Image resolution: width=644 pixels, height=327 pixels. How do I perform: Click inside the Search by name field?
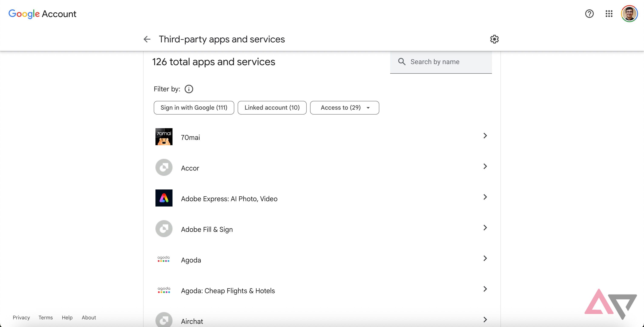click(x=440, y=62)
